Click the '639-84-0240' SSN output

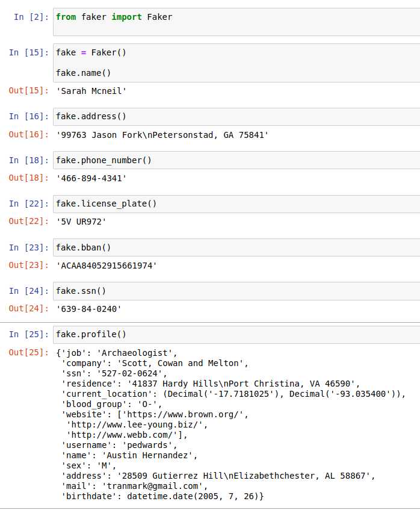(89, 309)
